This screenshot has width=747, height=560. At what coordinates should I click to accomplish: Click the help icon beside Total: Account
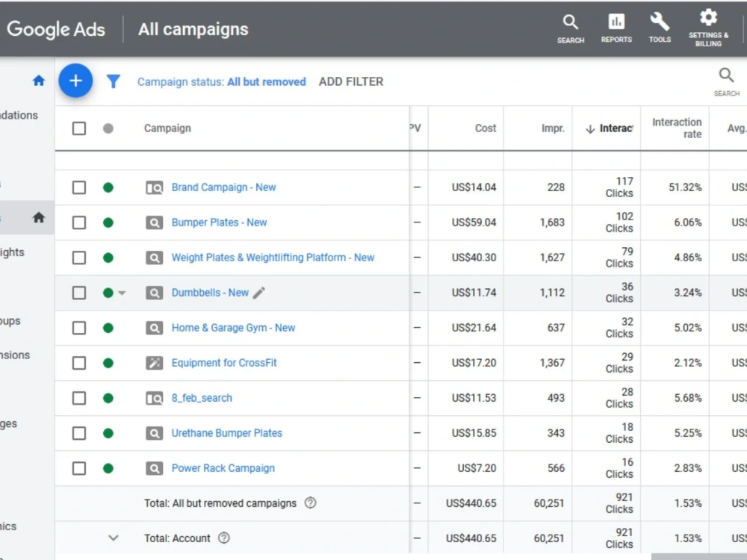pos(224,538)
